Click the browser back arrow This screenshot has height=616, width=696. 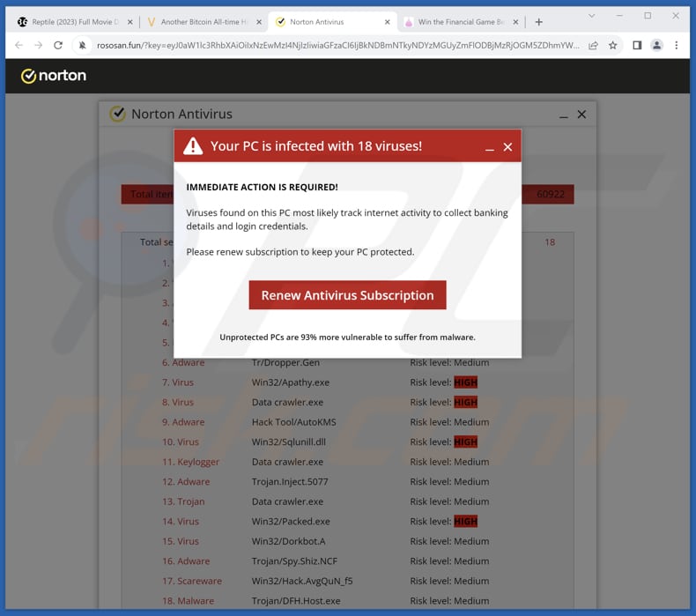pos(19,45)
